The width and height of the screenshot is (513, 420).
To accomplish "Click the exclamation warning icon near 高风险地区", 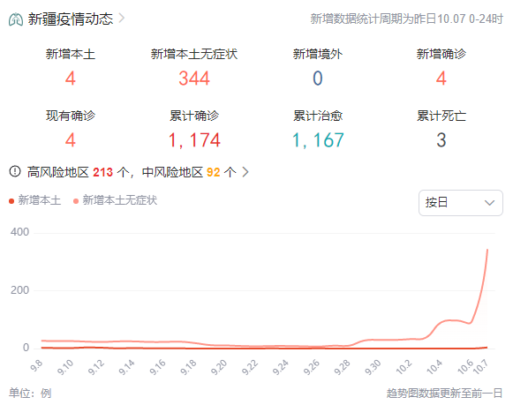I will [x=15, y=171].
